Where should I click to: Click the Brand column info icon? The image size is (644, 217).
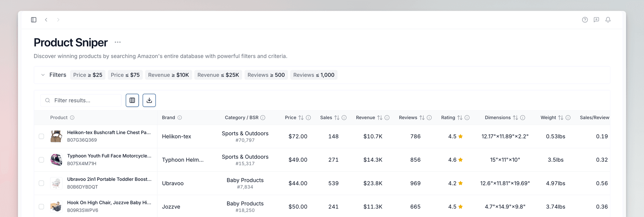[x=180, y=118]
